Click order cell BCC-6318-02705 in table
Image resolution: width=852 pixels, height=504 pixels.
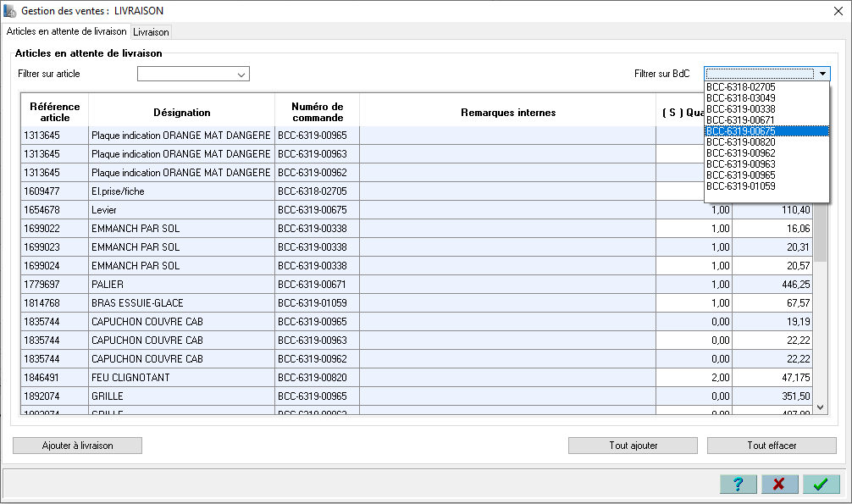tap(318, 191)
